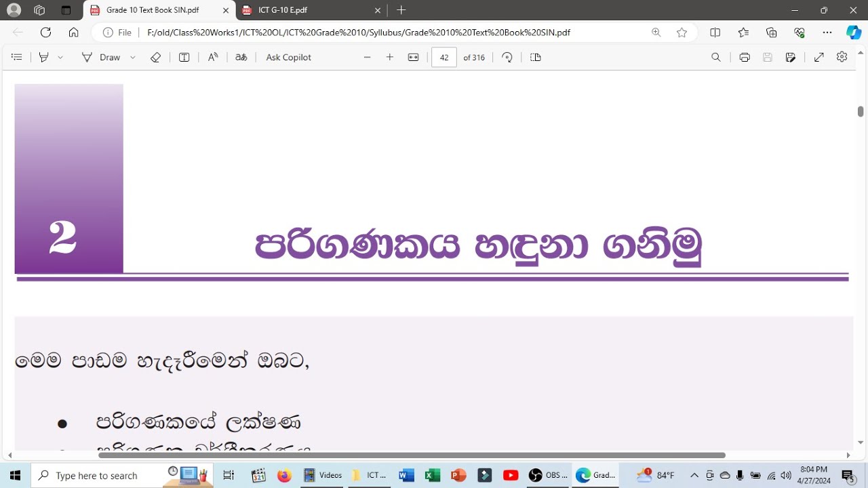Open PDF viewer settings gear

click(842, 58)
